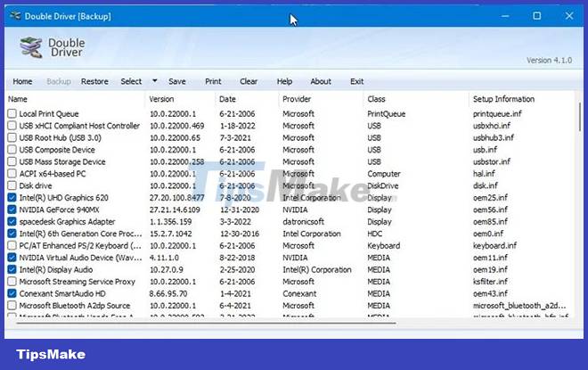Open the Help menu item
This screenshot has width=588, height=370.
tap(284, 81)
